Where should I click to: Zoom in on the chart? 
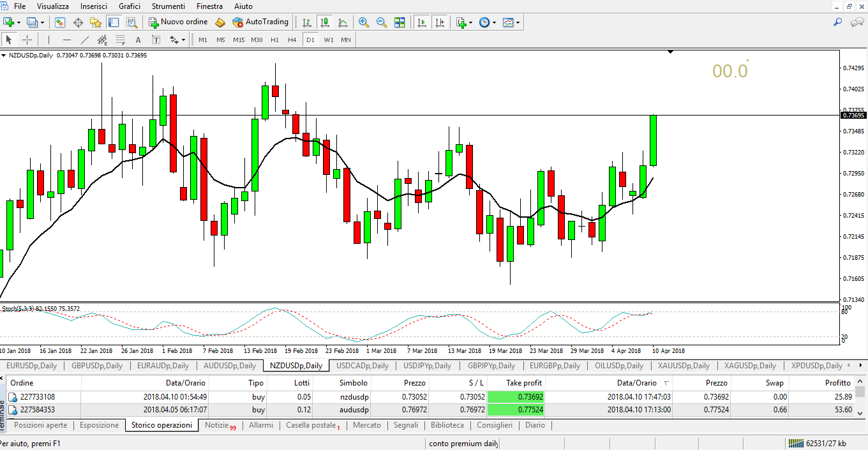364,22
